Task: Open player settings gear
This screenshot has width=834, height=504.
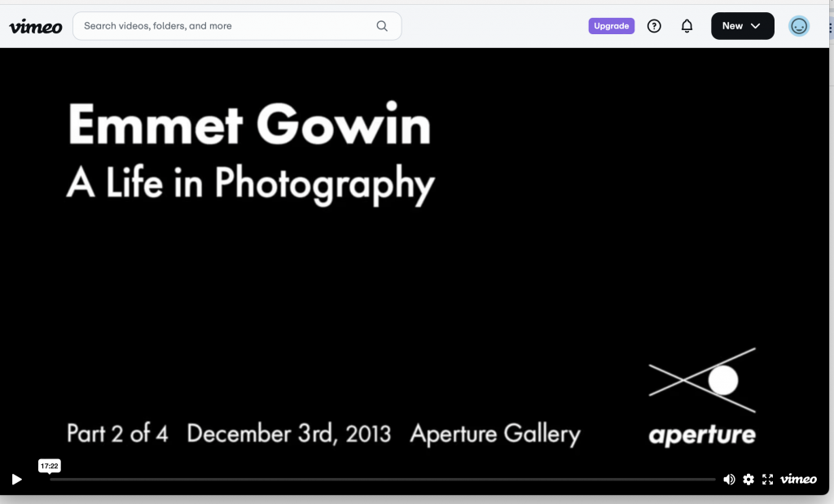Action: point(748,480)
